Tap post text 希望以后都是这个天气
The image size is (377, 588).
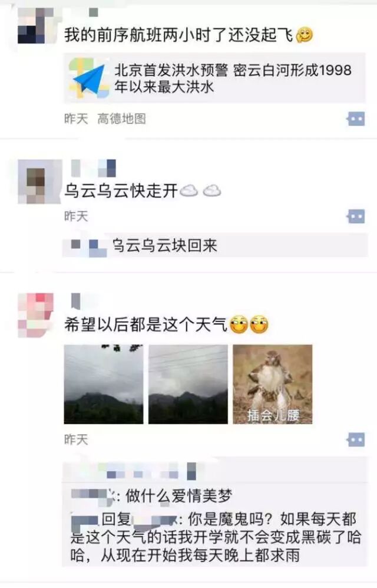145,324
